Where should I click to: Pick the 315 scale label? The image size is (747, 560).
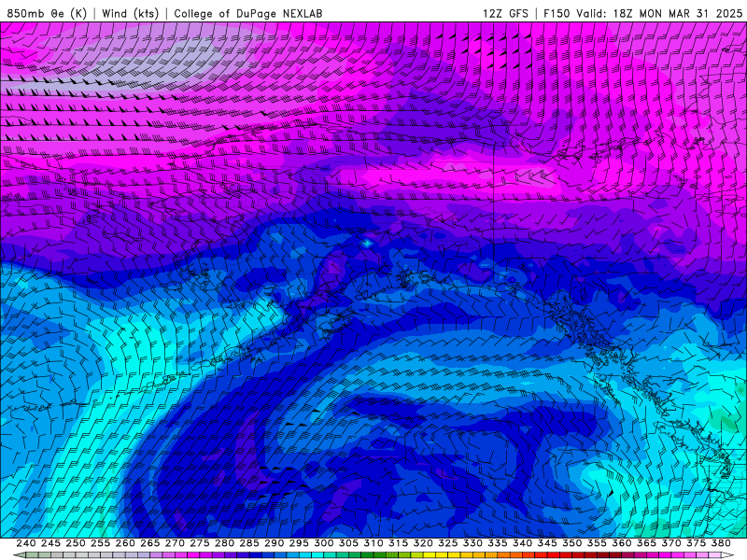pos(399,543)
